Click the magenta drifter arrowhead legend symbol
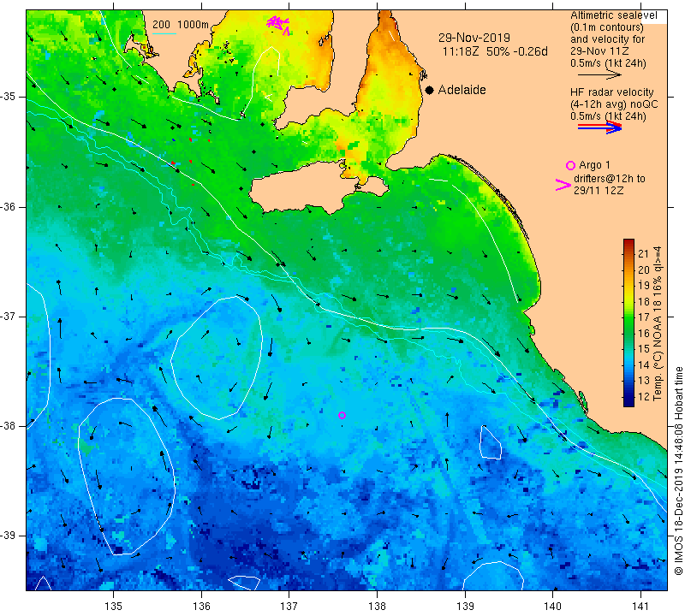The image size is (685, 616). tap(563, 185)
